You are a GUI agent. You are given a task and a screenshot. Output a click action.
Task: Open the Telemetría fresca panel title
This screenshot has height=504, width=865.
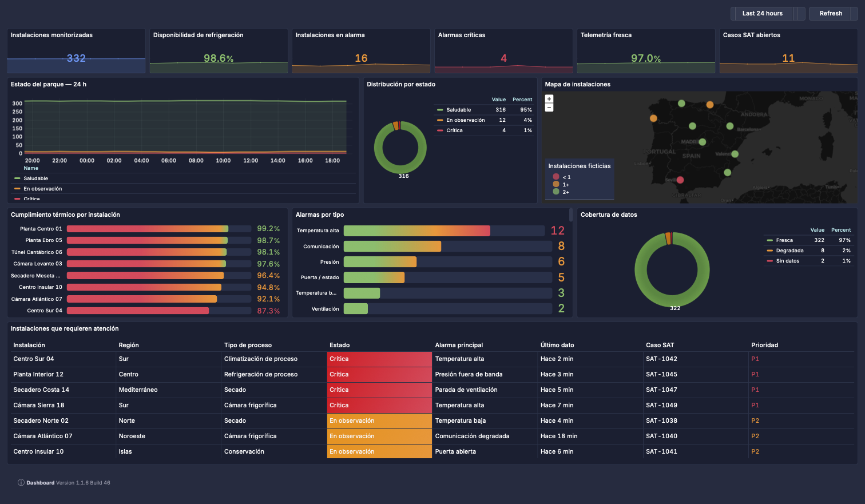pos(606,35)
